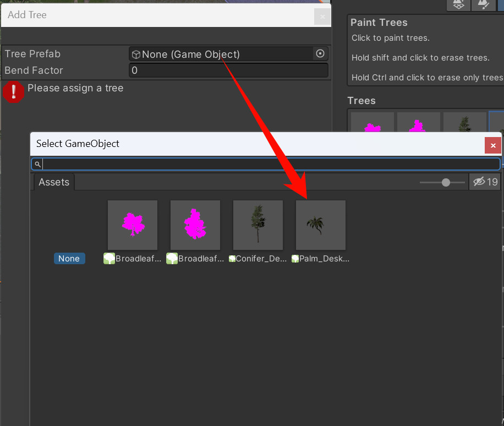Click the Palm_Desk... prefab icon
This screenshot has width=504, height=426.
(x=295, y=259)
